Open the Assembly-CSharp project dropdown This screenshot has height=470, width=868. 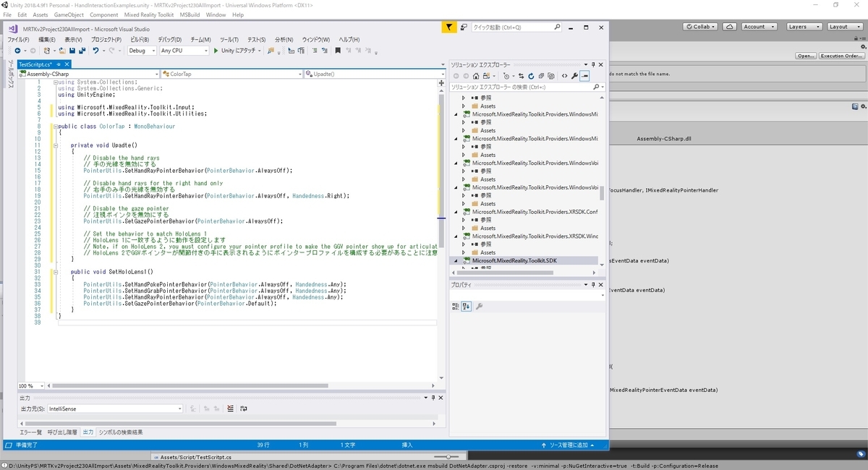click(89, 74)
